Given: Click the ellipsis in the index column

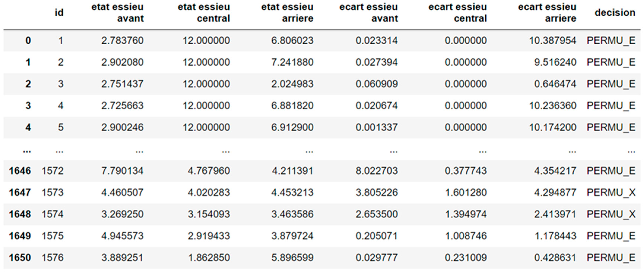Looking at the screenshot, I should point(27,151).
